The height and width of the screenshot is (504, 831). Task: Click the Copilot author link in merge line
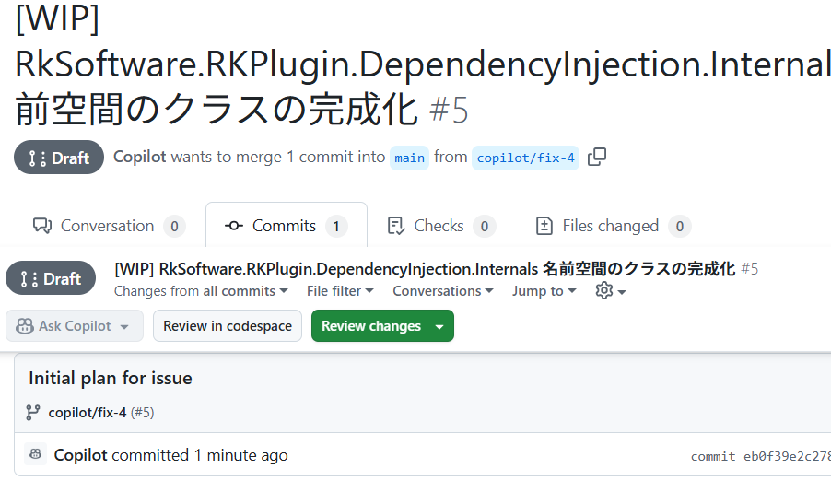pyautogui.click(x=140, y=157)
